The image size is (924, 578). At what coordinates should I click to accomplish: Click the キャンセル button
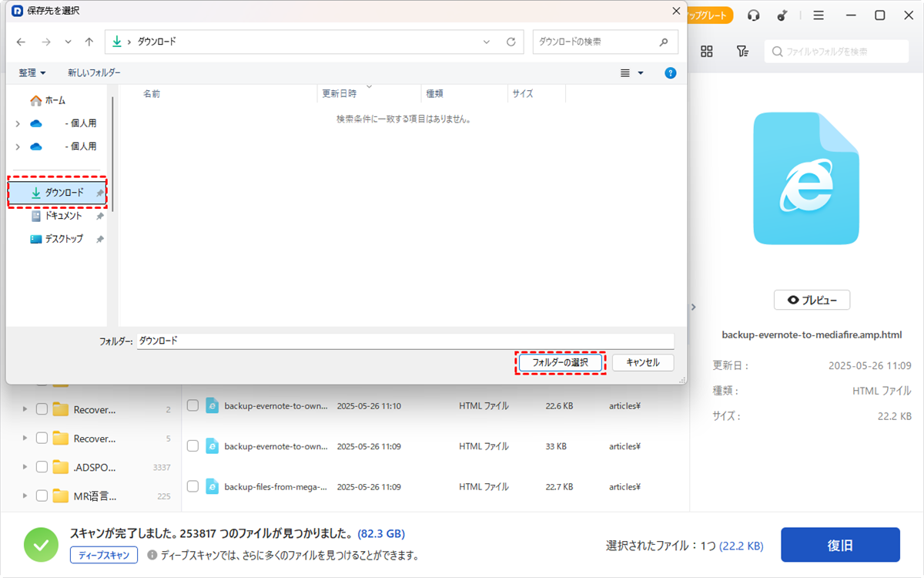(643, 362)
